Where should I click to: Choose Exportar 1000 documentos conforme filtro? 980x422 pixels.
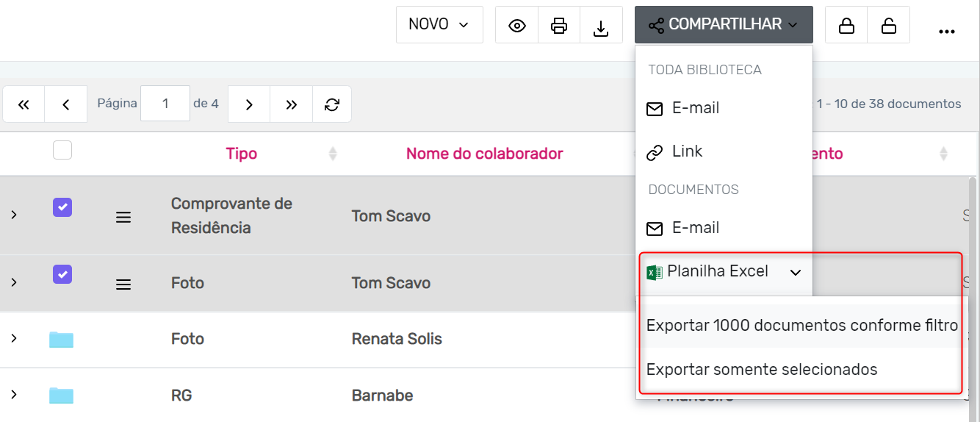[x=801, y=325]
